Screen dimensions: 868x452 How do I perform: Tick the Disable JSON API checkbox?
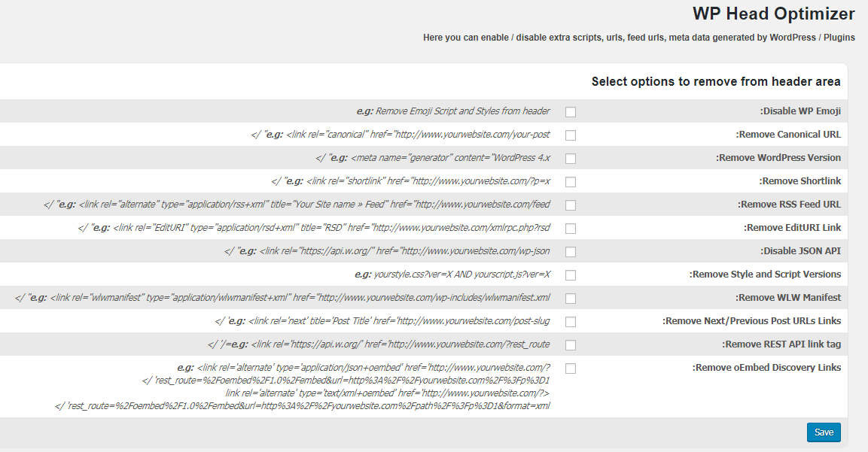tap(571, 252)
